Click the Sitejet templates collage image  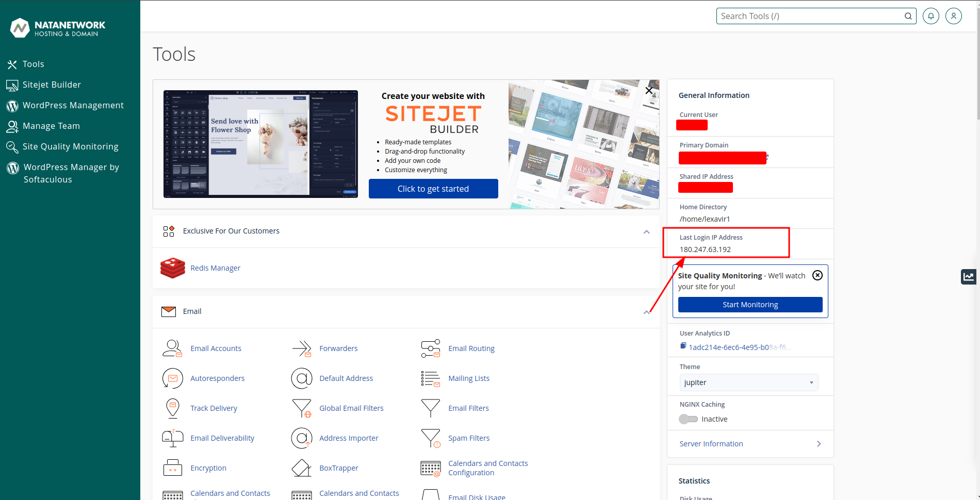(x=584, y=144)
